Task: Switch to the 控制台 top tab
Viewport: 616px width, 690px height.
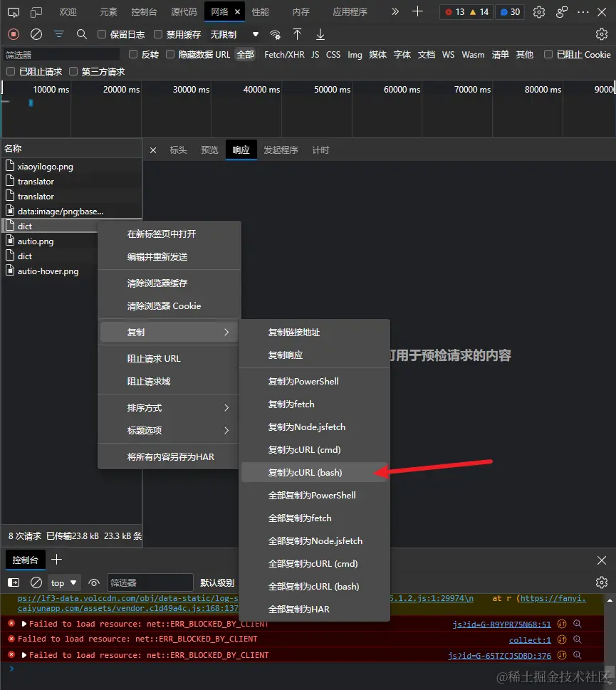Action: click(x=144, y=12)
